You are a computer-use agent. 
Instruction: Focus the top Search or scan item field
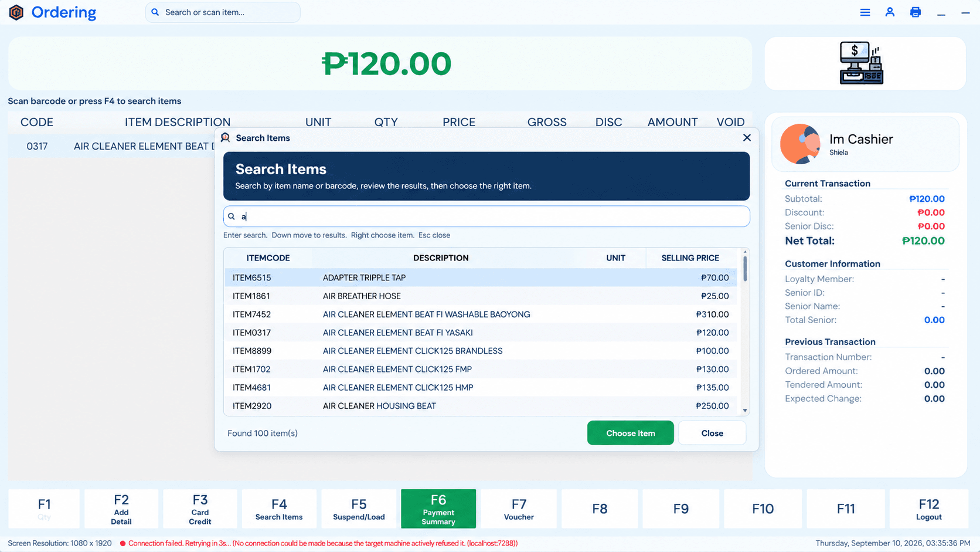click(223, 12)
